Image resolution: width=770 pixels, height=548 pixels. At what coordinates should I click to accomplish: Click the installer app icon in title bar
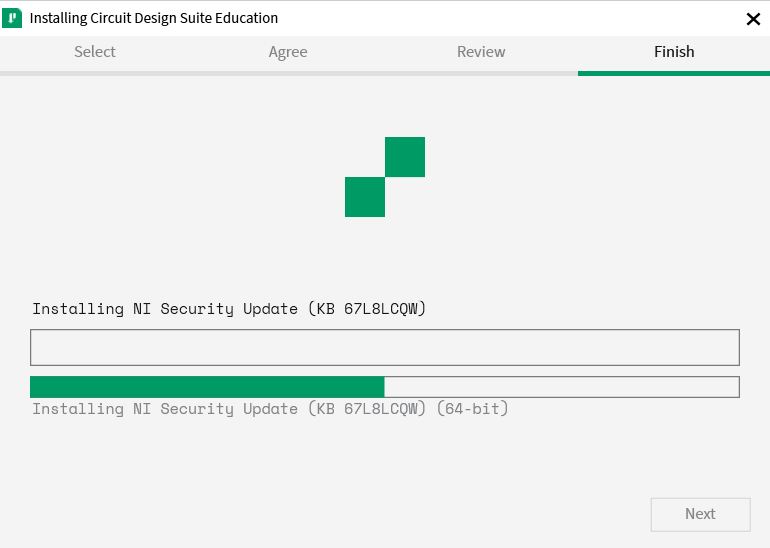point(12,19)
